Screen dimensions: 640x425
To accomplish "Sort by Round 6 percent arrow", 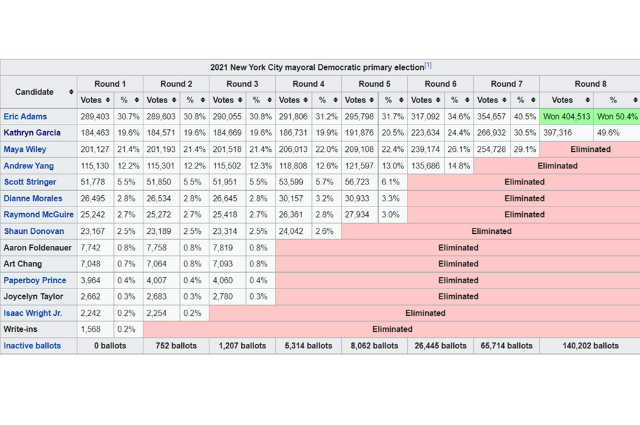I will click(467, 100).
